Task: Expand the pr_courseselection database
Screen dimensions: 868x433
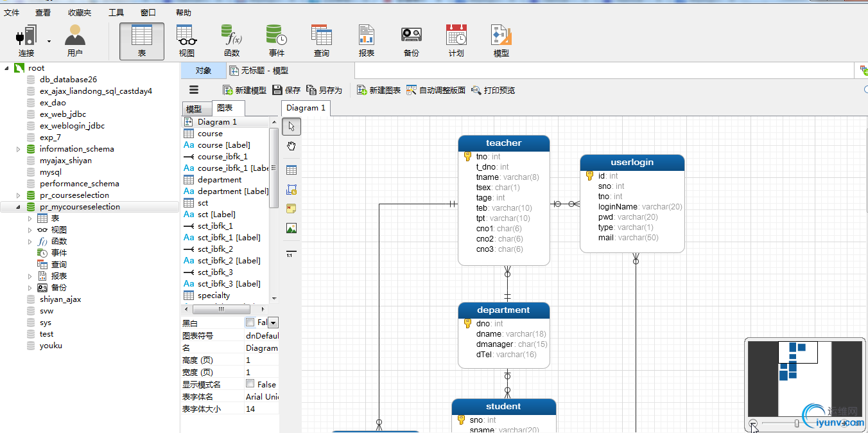Action: pos(19,195)
